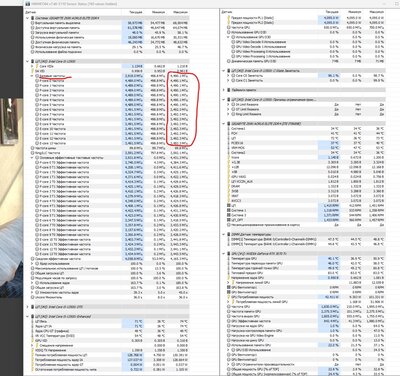Screen dimensions: 400x376
Task: Click the GPU Video Decode 0 usage icon
Action: pyautogui.click(x=233, y=42)
